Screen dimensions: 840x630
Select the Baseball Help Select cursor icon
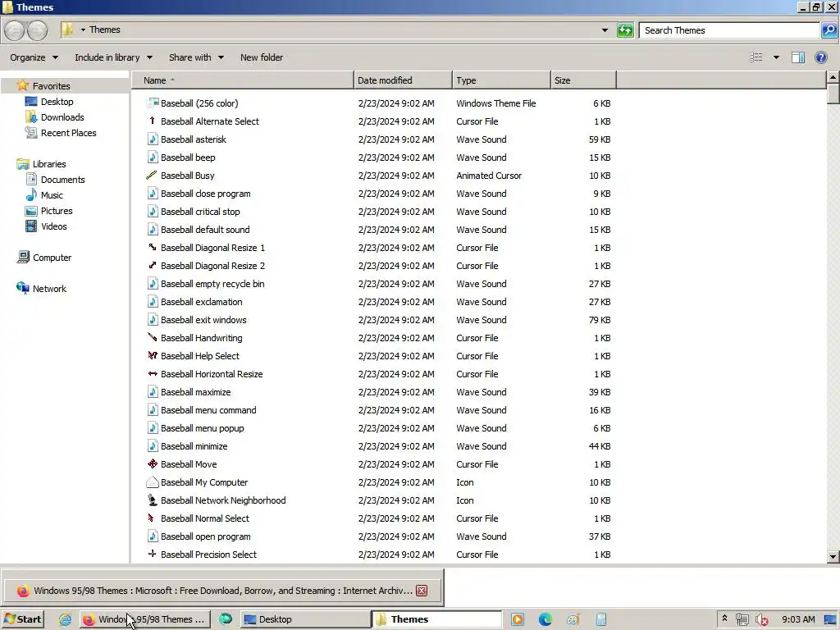(x=152, y=356)
